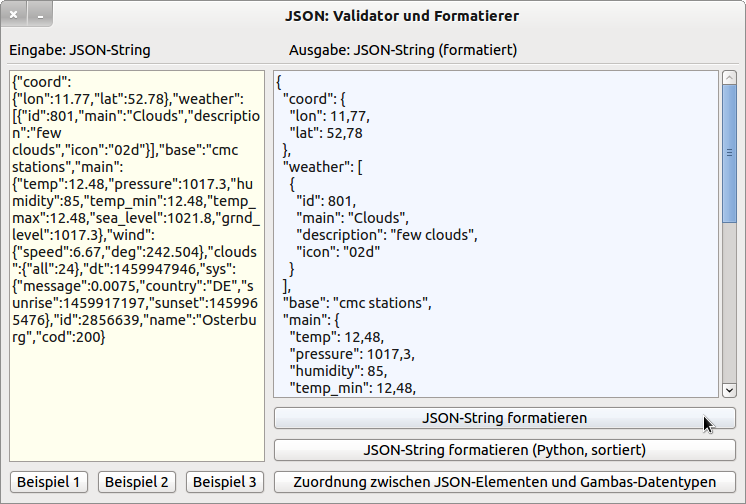
Task: Click the "base": "cmc stations" output line
Action: 357,302
